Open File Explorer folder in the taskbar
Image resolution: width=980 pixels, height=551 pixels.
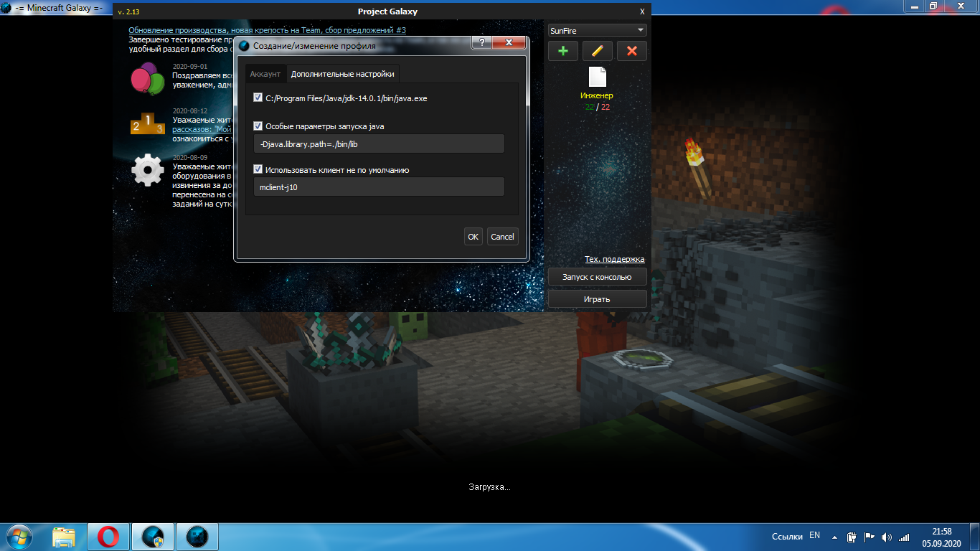(64, 537)
